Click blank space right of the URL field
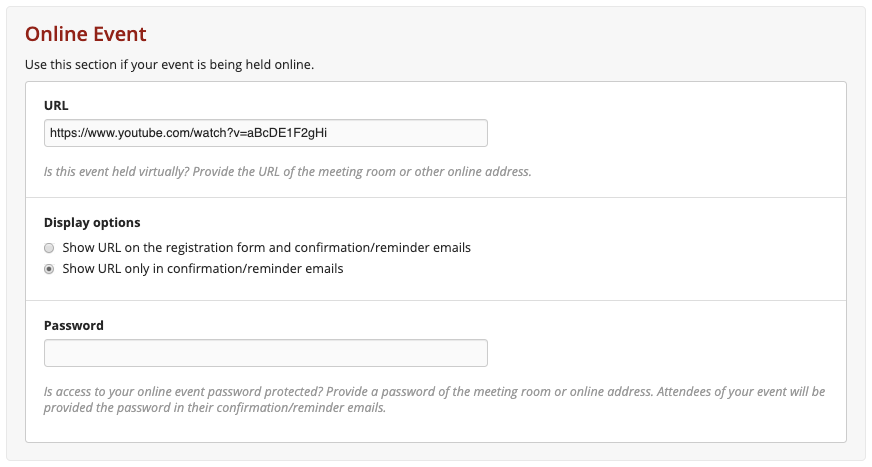 [x=660, y=133]
